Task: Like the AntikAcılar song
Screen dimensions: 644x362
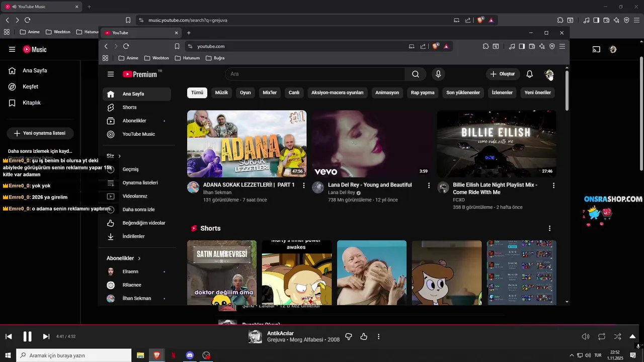Action: 364,336
